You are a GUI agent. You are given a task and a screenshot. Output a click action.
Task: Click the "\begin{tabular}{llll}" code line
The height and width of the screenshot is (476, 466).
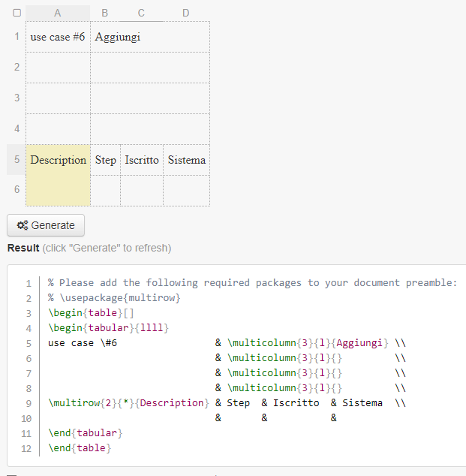click(x=108, y=328)
